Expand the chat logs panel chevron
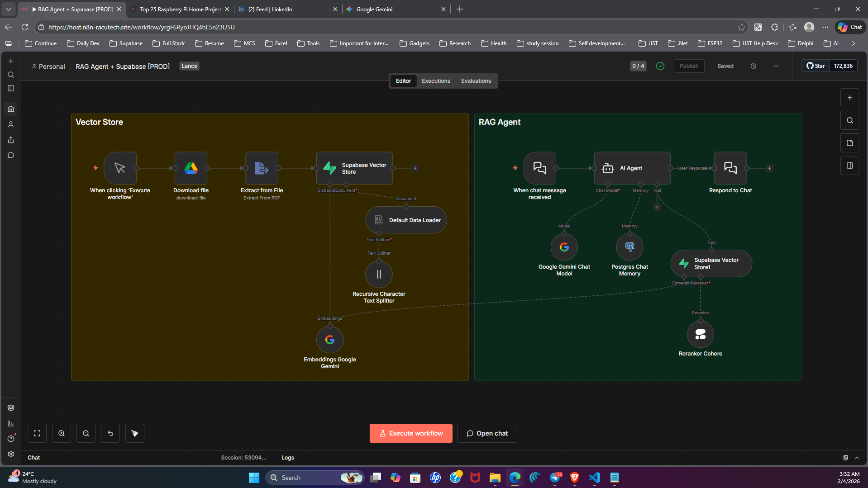Screen dimensions: 868x488 (857, 458)
